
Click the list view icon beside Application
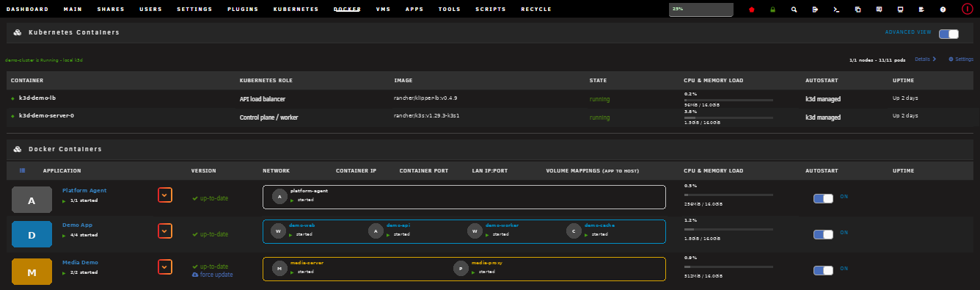point(23,170)
